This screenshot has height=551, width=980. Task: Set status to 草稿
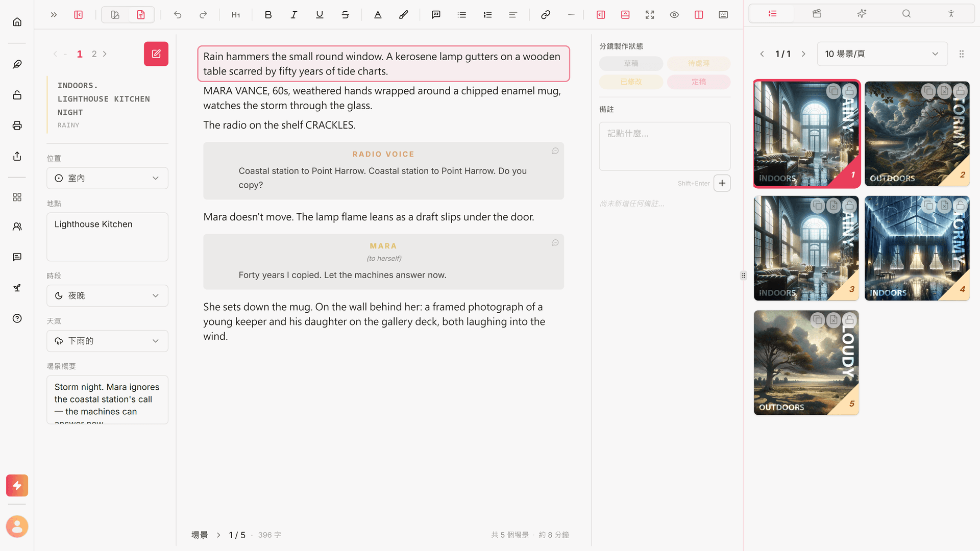coord(631,63)
